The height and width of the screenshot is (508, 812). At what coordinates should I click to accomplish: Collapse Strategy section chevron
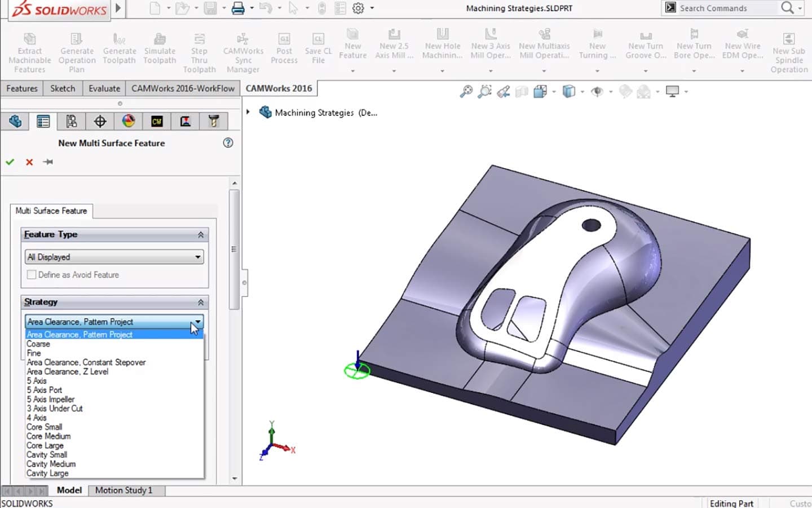201,303
